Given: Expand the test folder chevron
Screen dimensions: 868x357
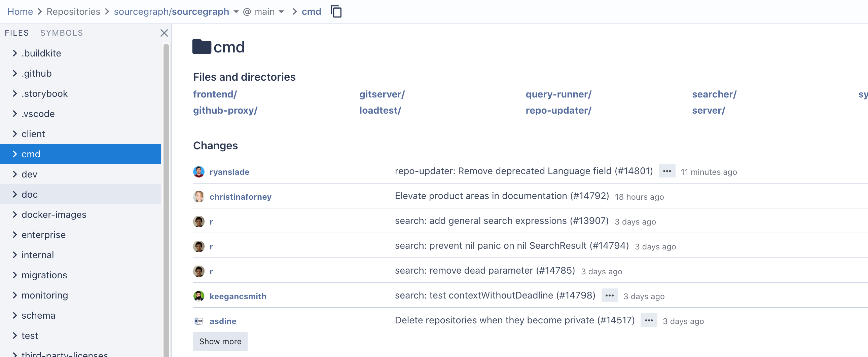Looking at the screenshot, I should pos(14,336).
